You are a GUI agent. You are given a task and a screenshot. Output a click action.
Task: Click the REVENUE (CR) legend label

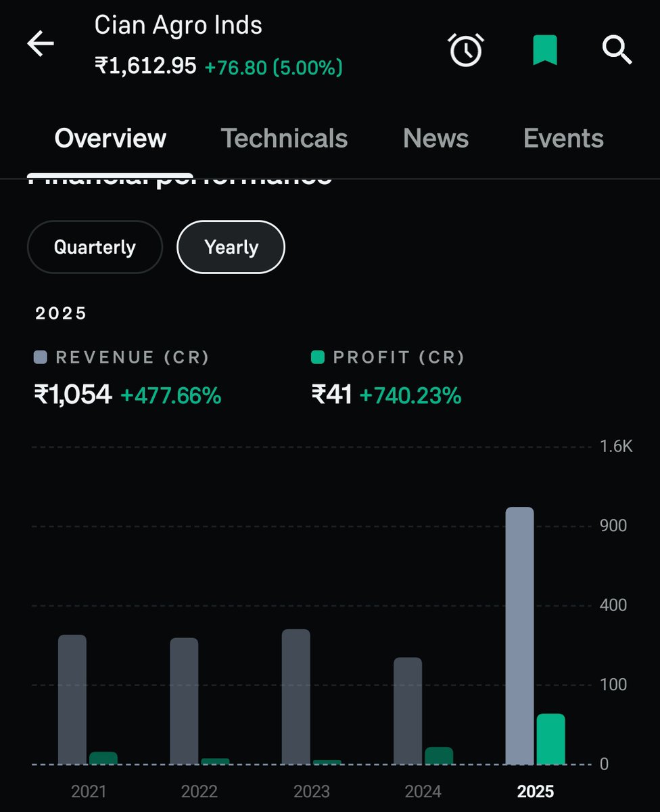click(133, 357)
